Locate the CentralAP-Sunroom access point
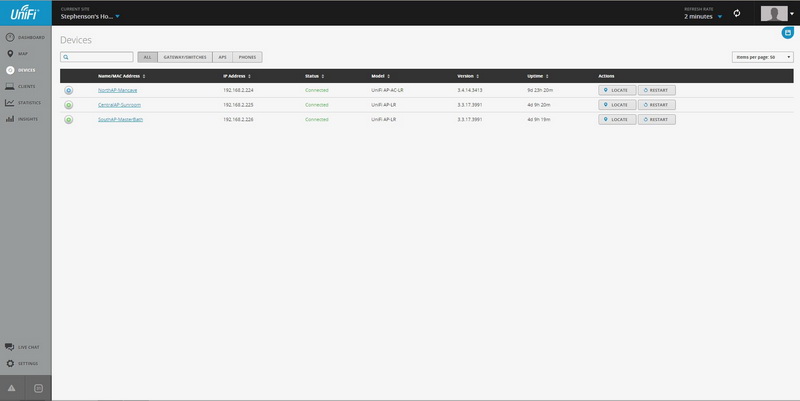Image resolution: width=800 pixels, height=401 pixels. (617, 105)
